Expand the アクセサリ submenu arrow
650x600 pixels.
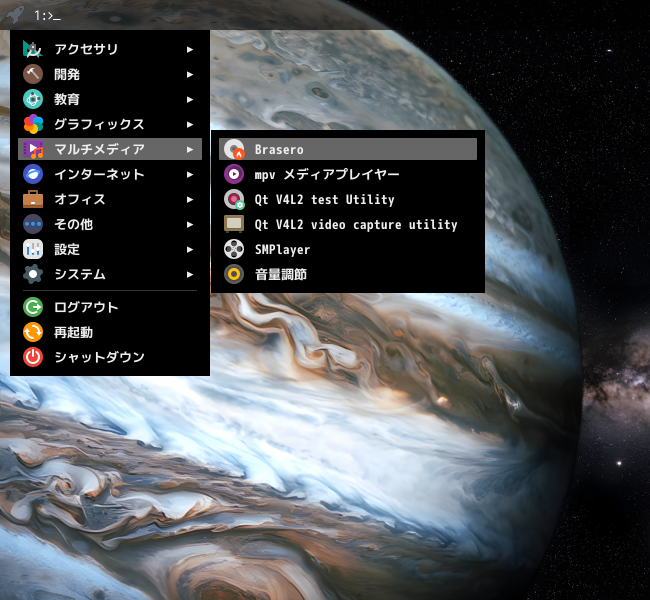pos(190,49)
